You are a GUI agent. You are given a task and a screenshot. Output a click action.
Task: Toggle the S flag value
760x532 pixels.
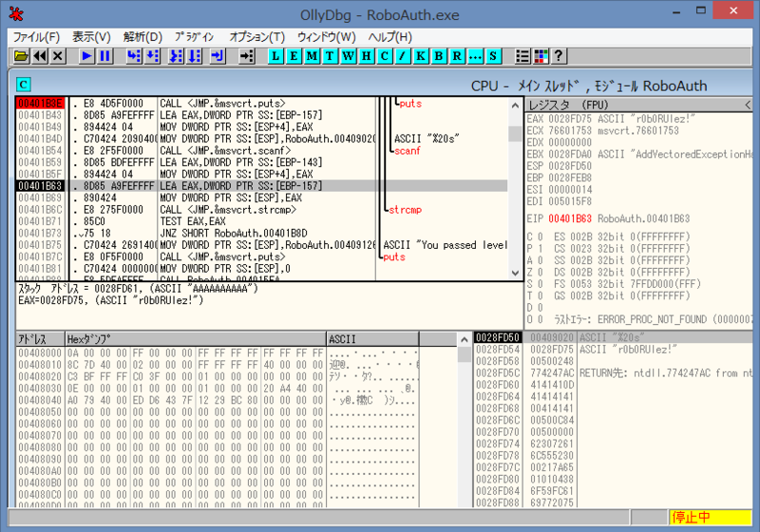pos(540,284)
